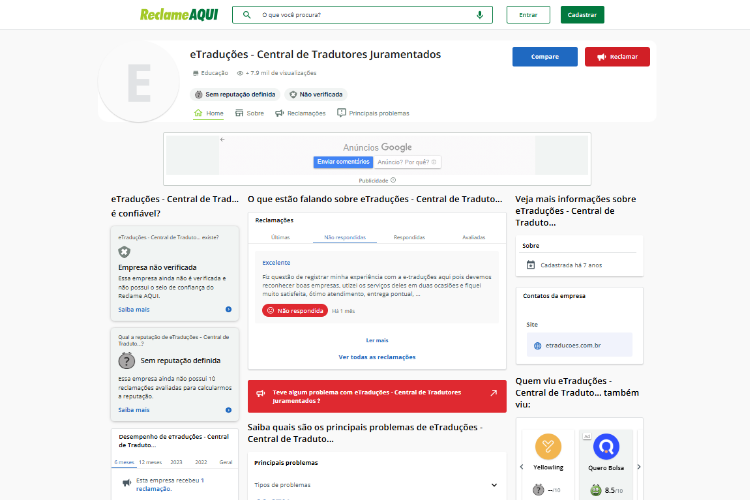Viewport: 750px width, 500px height.
Task: Click the '+ 7.9 mil de visualizações' text
Action: click(281, 73)
